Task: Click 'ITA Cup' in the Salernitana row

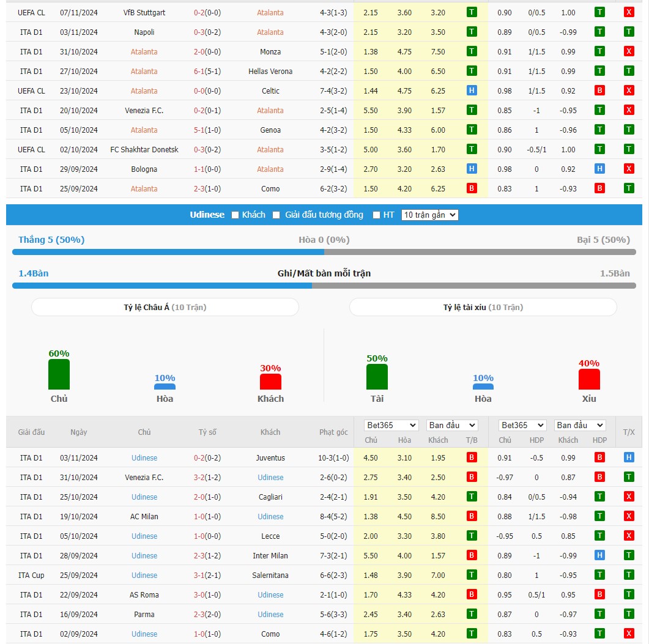Action: (x=31, y=576)
